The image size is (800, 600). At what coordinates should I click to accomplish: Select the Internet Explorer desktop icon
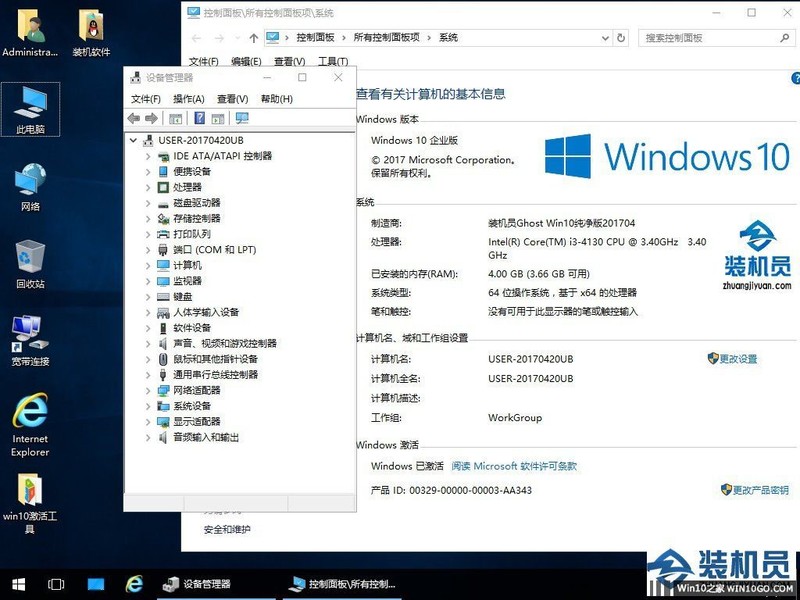pos(30,424)
